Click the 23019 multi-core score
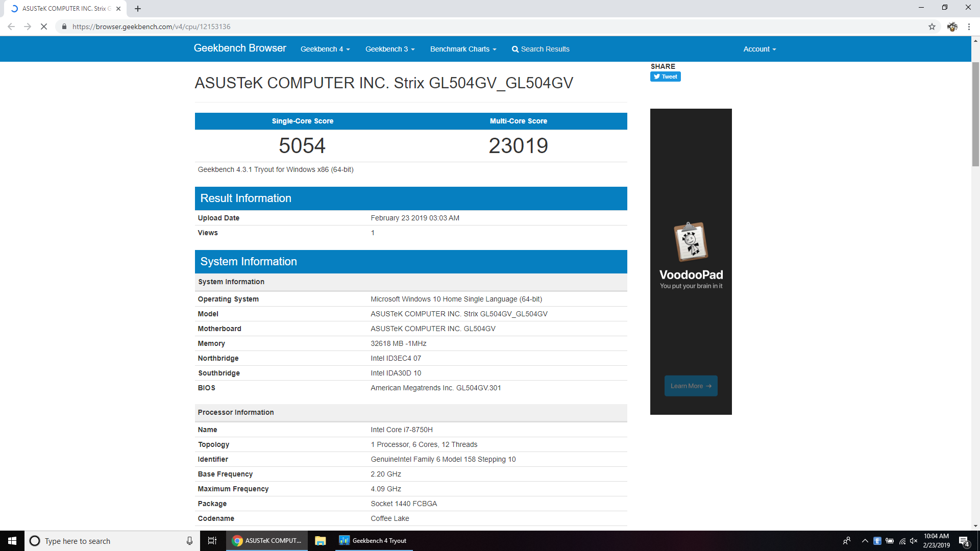Image resolution: width=980 pixels, height=551 pixels. 518,146
